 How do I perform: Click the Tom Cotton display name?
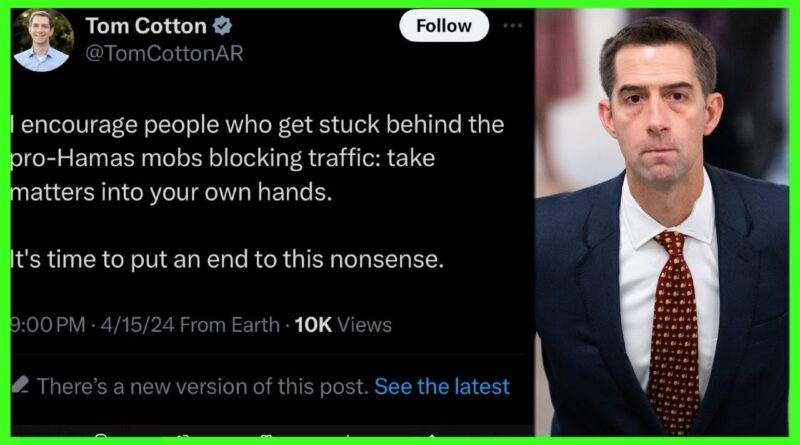pos(146,26)
